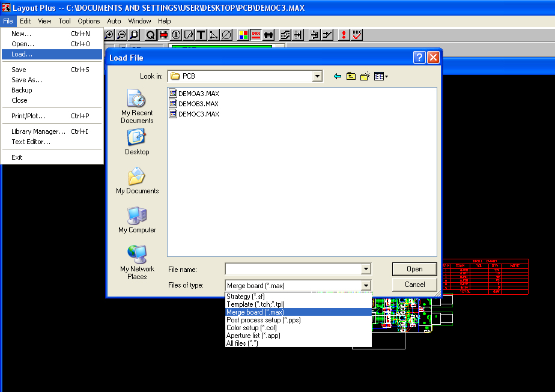This screenshot has width=555, height=392.
Task: Click the Zoom In magnifier tool
Action: 109,35
